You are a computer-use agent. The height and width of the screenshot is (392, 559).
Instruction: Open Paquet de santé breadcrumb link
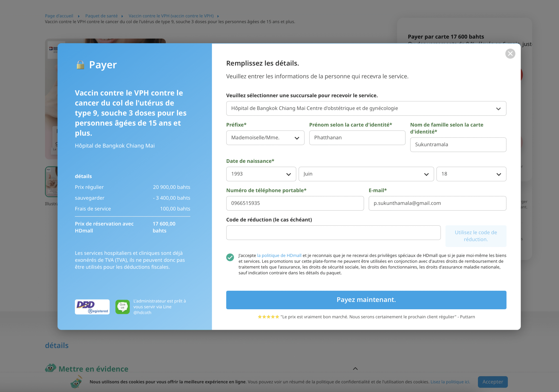point(101,16)
